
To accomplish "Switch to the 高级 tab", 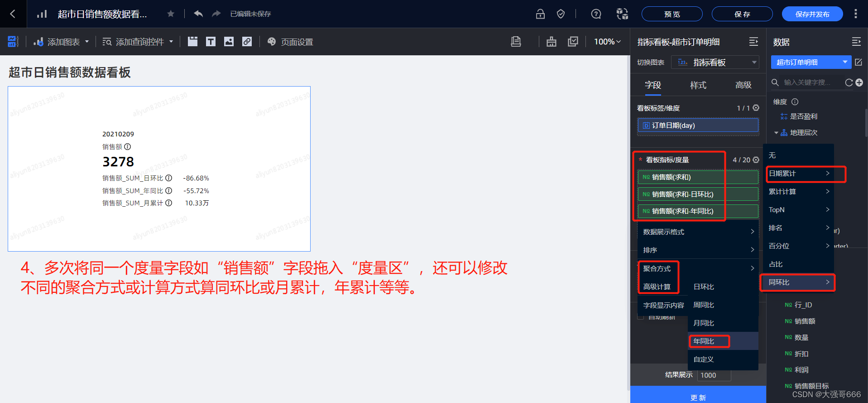I will [743, 85].
